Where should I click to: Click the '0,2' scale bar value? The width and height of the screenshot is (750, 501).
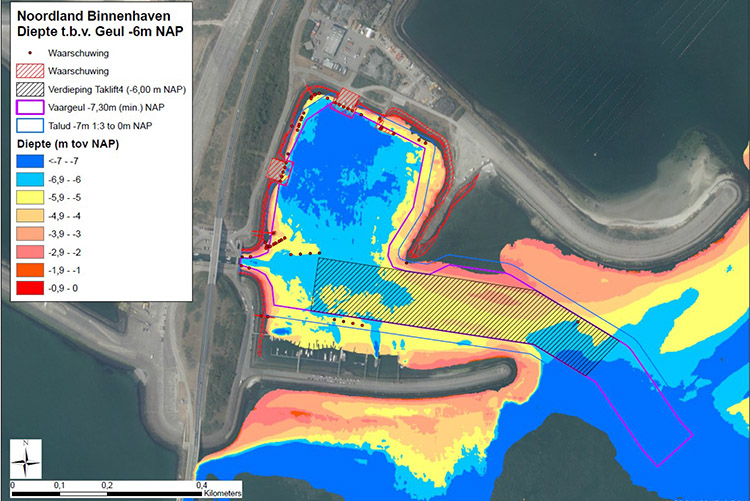[107, 485]
